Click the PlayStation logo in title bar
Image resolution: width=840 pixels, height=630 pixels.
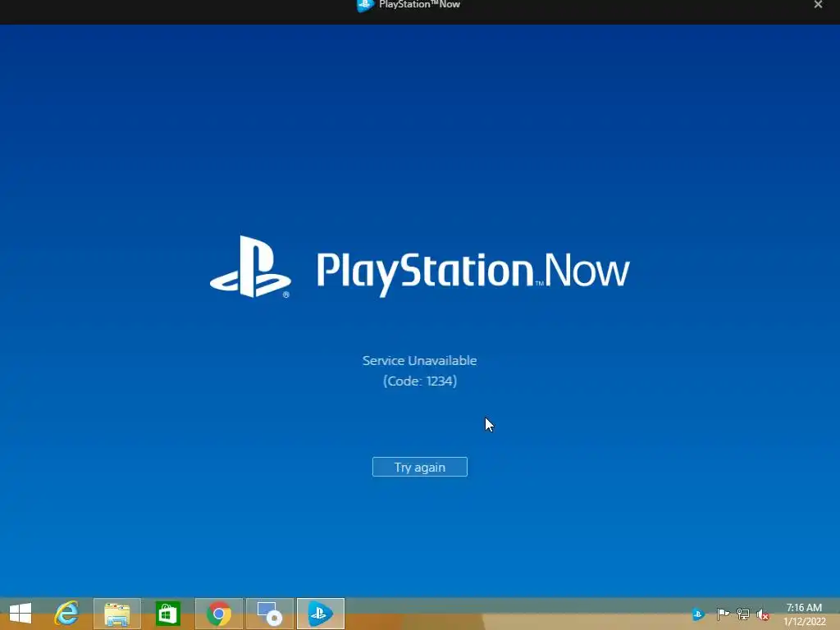(365, 6)
